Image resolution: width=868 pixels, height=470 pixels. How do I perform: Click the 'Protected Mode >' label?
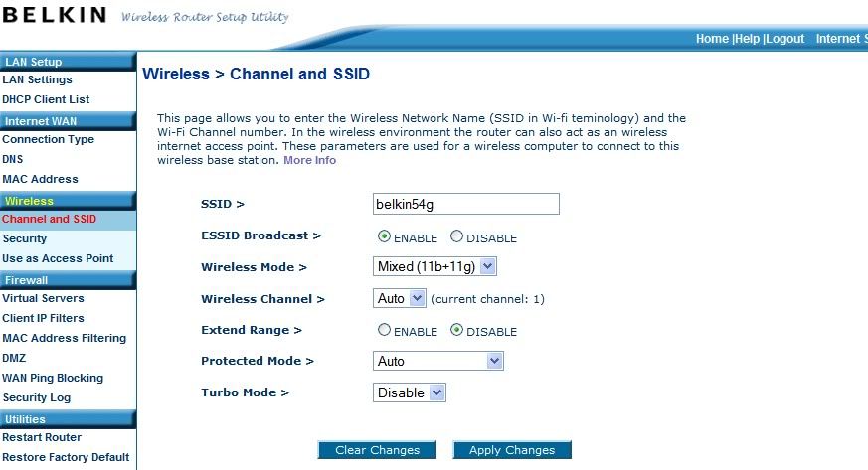258,361
